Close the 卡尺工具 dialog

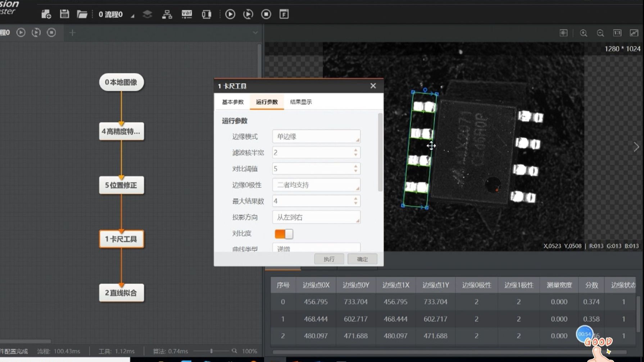(373, 86)
